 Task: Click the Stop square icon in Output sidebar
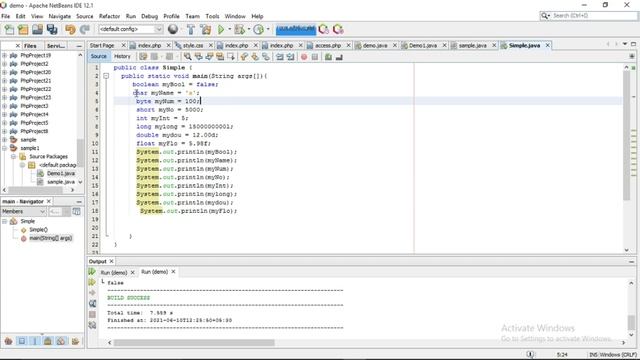pos(92,314)
